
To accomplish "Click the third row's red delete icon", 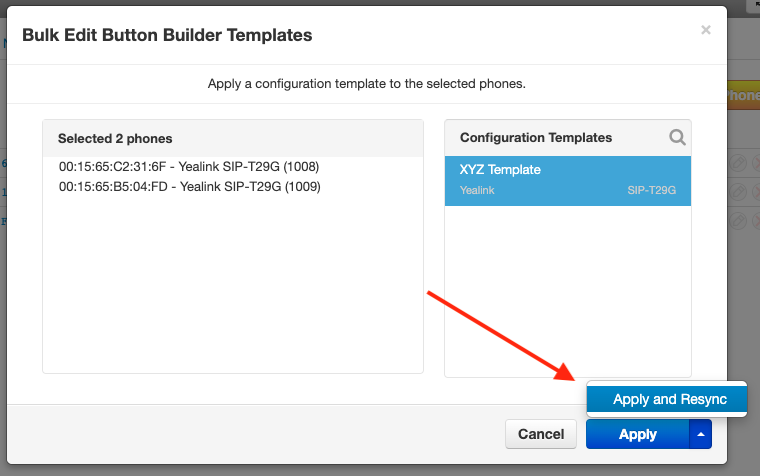I will 756,222.
